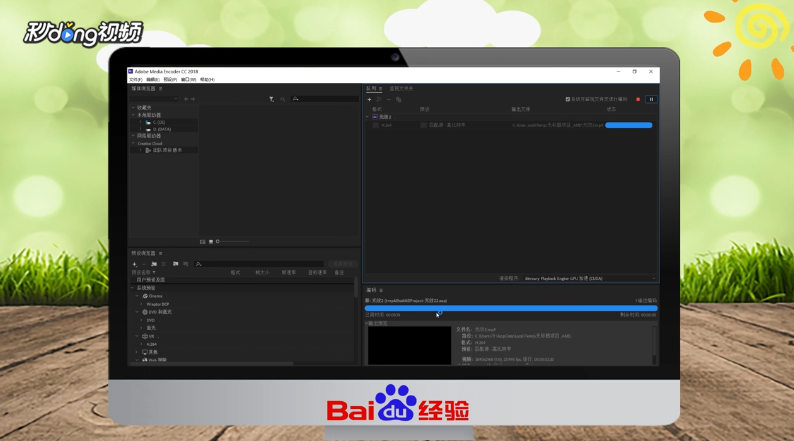Create a new preset with plus icon

coord(134,264)
